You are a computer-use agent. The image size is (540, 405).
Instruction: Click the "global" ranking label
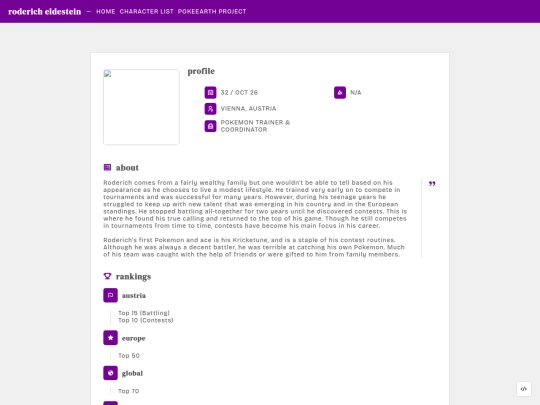[132, 373]
